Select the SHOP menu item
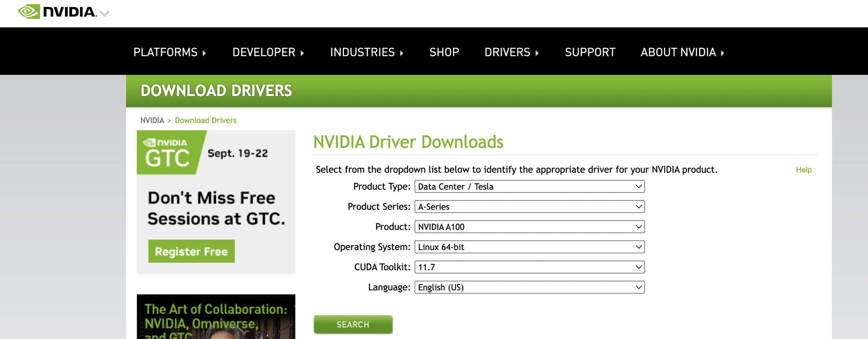Image resolution: width=868 pixels, height=339 pixels. tap(444, 53)
